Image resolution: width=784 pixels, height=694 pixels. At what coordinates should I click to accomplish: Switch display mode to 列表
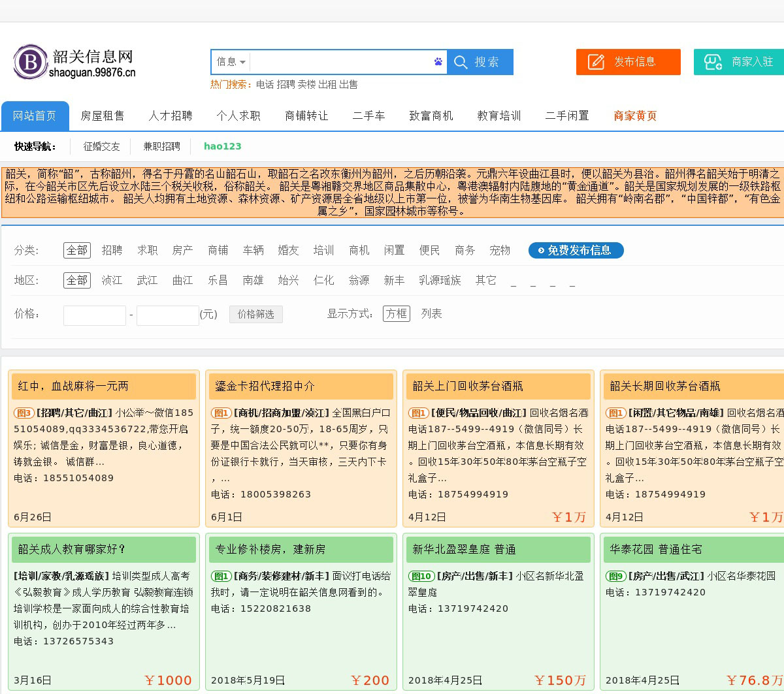(x=431, y=314)
